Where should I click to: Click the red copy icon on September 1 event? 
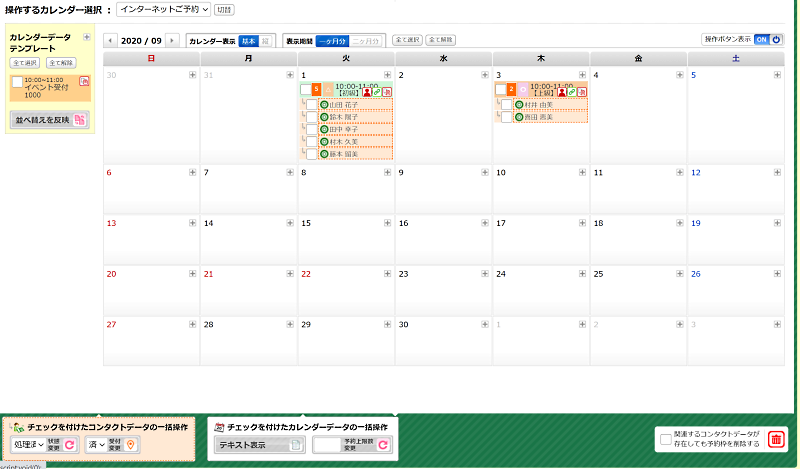[387, 92]
